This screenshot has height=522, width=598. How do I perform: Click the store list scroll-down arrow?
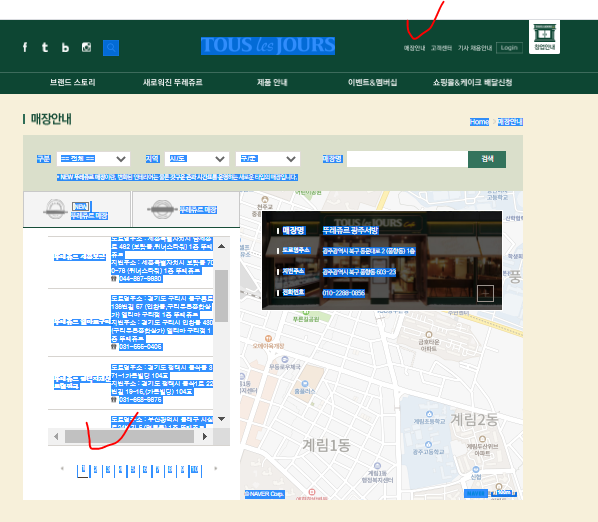221,419
